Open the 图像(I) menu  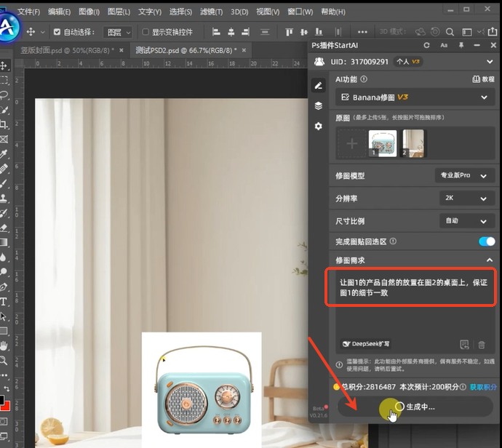(x=89, y=12)
